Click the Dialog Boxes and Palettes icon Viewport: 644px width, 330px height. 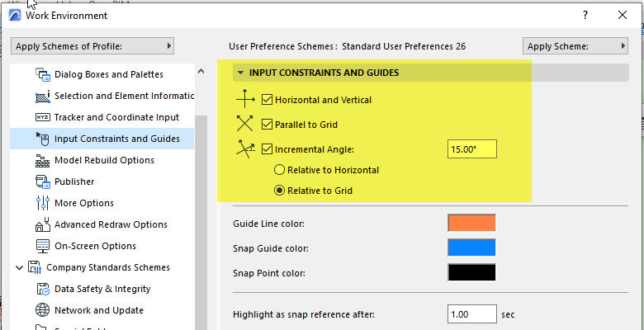(x=43, y=74)
